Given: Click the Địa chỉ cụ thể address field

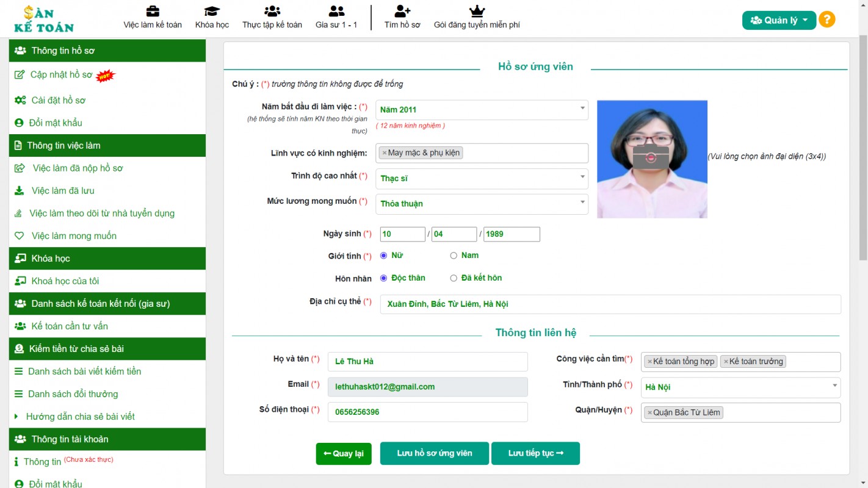Looking at the screenshot, I should click(610, 304).
